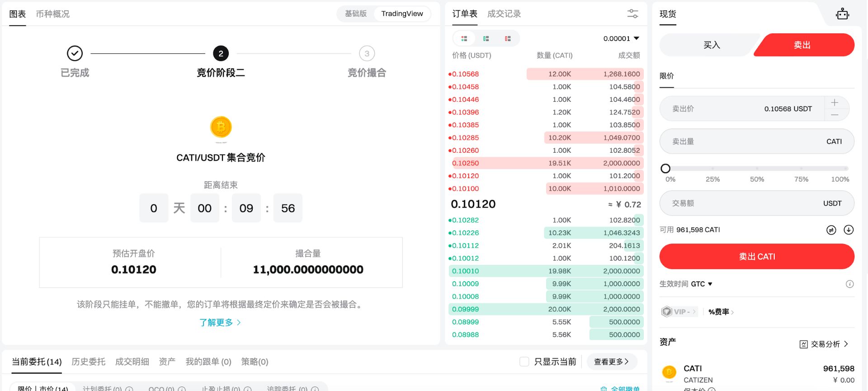This screenshot has width=868, height=391.
Task: Click the red 卖出 CATI submit button
Action: 757,256
